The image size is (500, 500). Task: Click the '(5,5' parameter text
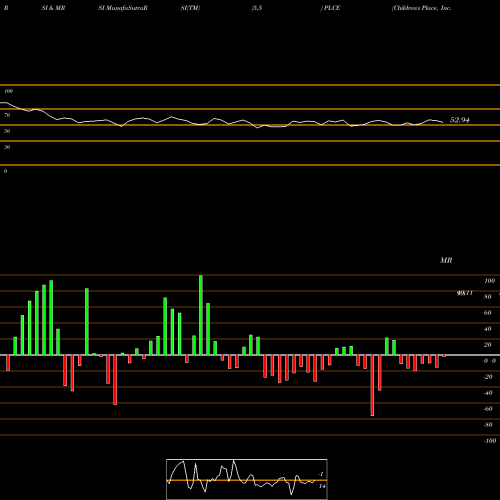coord(257,8)
